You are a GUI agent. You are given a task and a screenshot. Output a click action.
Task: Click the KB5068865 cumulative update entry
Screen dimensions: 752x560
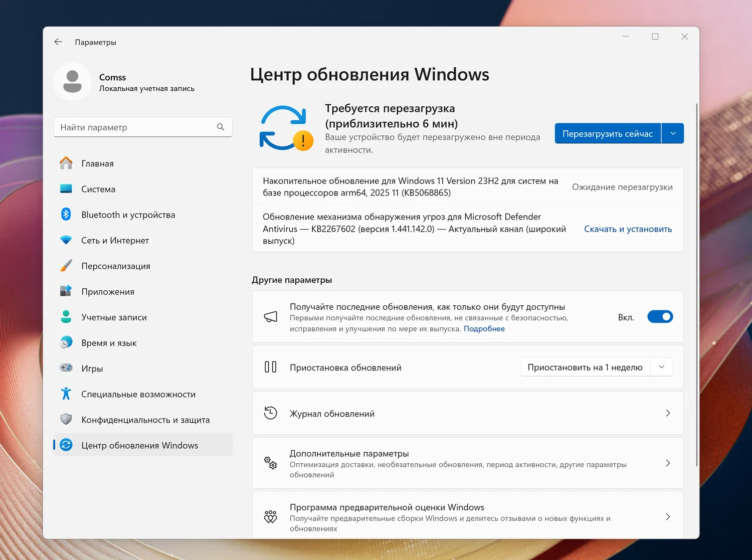pos(468,186)
